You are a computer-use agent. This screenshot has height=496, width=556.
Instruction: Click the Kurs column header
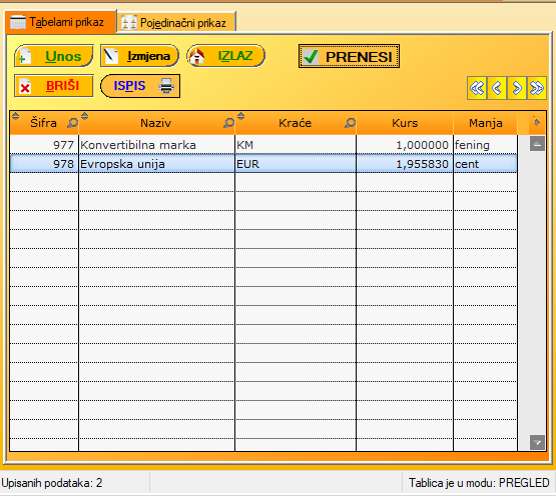(405, 123)
